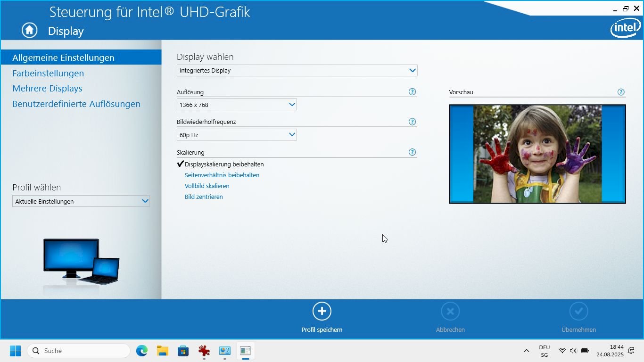Open Microsoft Edge from taskbar

click(x=141, y=351)
